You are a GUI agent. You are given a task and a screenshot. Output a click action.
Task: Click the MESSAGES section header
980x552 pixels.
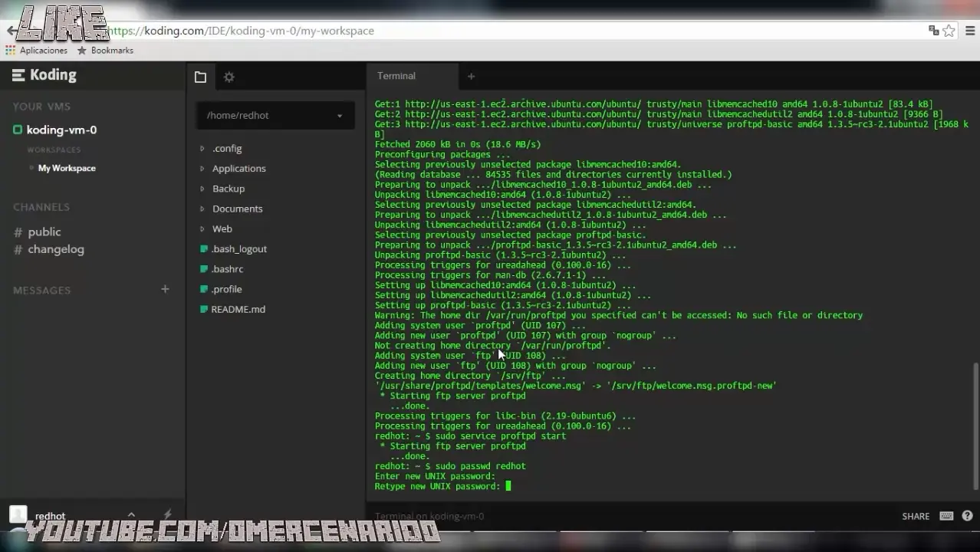[42, 290]
